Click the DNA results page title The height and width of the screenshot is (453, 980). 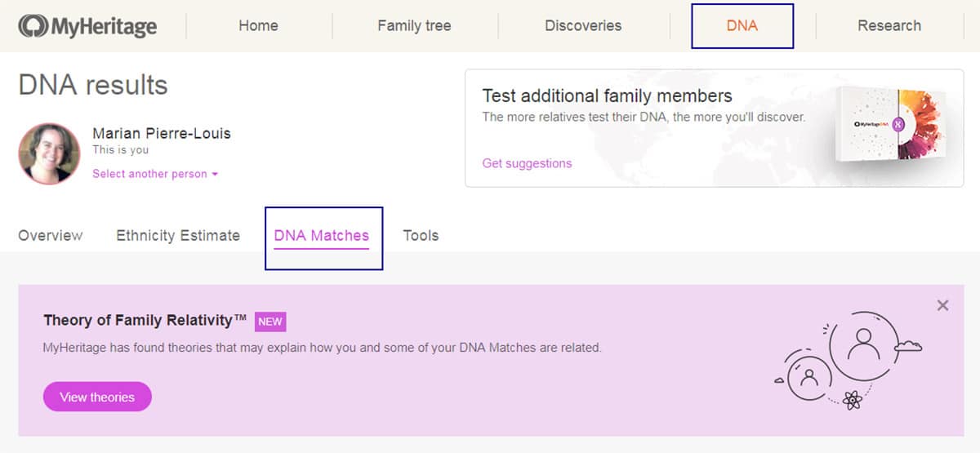point(93,85)
